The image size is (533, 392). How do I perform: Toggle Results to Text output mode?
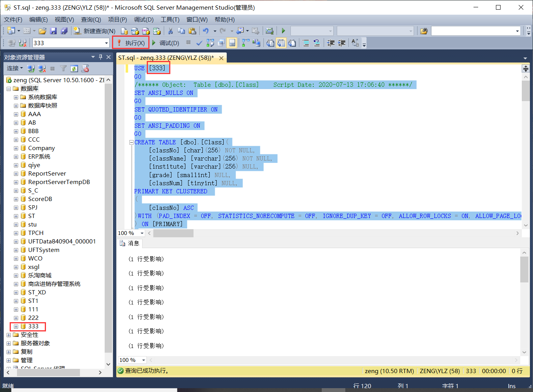(270, 42)
